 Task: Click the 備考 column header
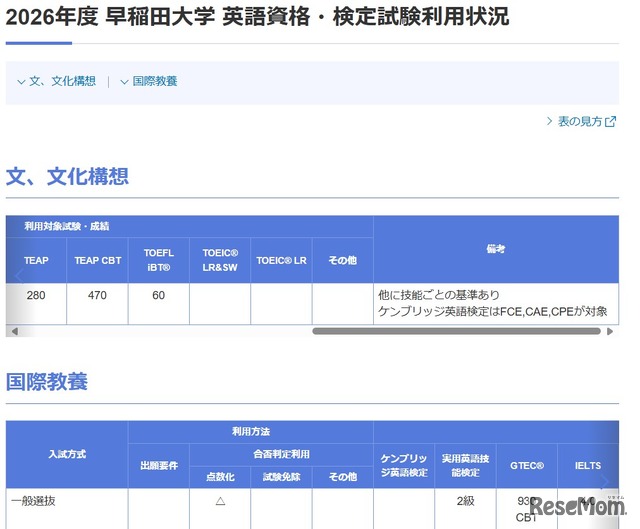click(496, 249)
